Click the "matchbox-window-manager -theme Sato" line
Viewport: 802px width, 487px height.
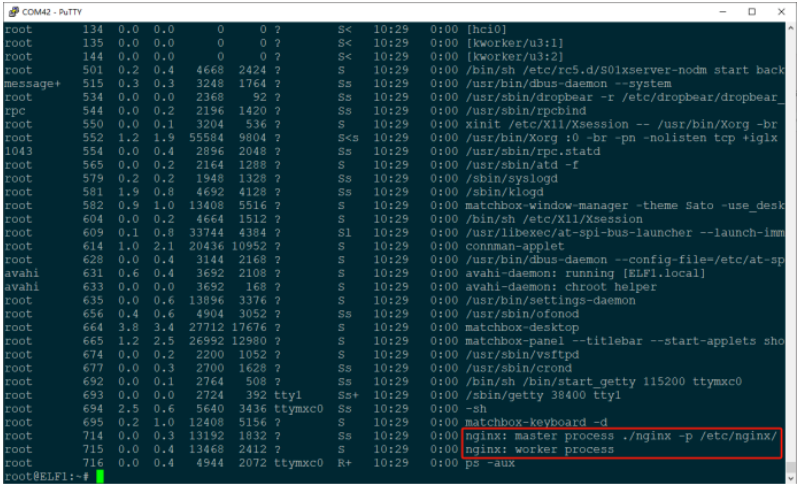click(x=625, y=206)
